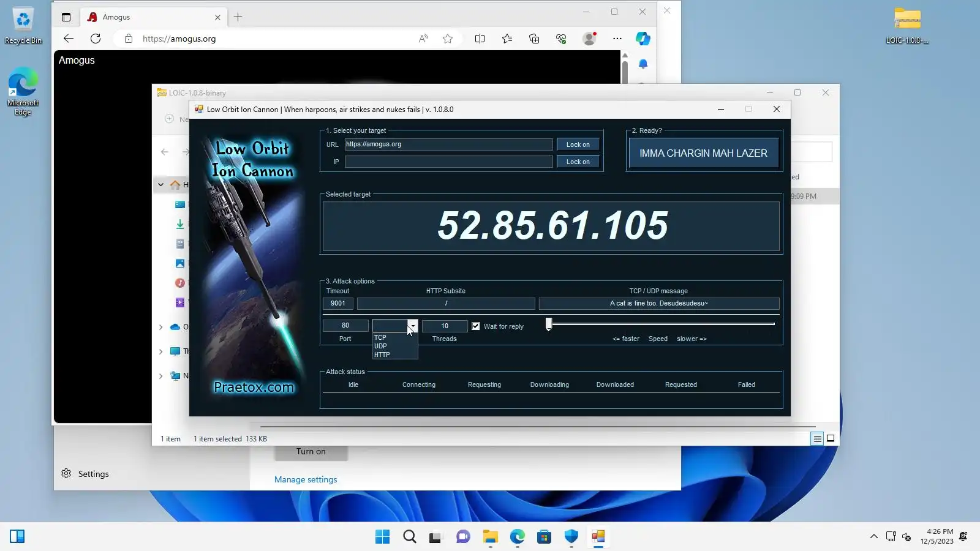Viewport: 980px width, 551px height.
Task: Go back in the File Explorer window
Action: click(165, 152)
